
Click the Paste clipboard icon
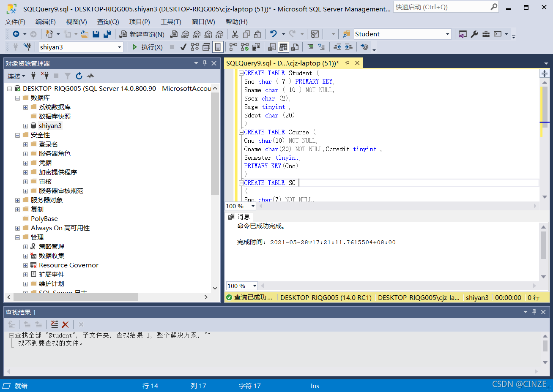tap(257, 34)
